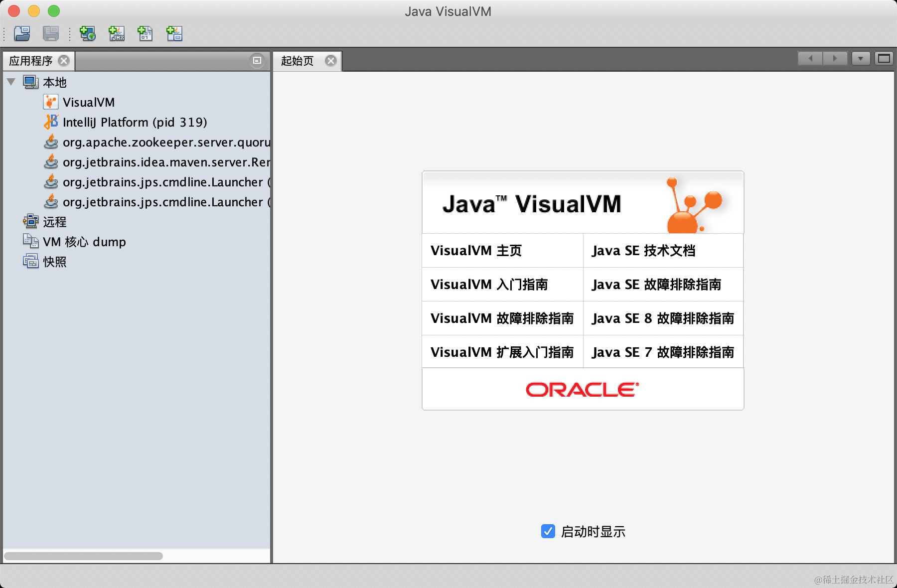Switch to the 起始页 tab

point(298,61)
